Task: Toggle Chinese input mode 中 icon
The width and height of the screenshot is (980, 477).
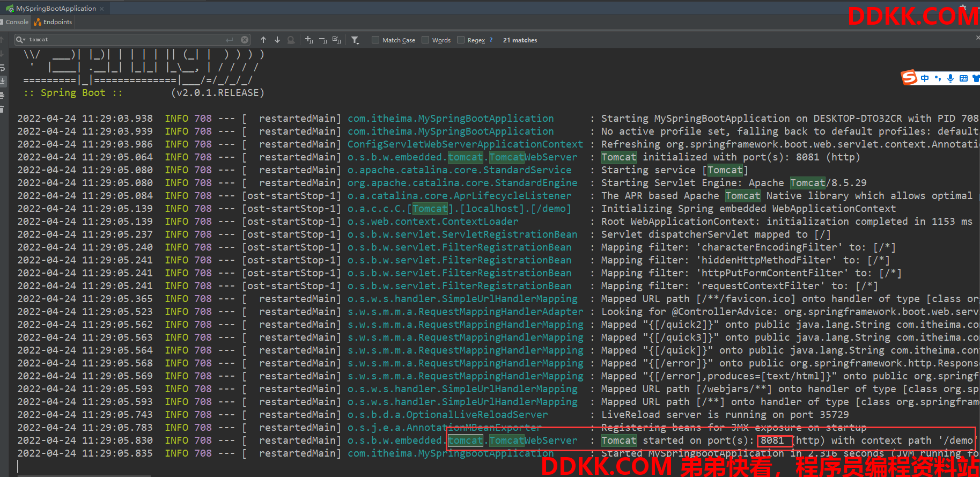Action: (925, 78)
